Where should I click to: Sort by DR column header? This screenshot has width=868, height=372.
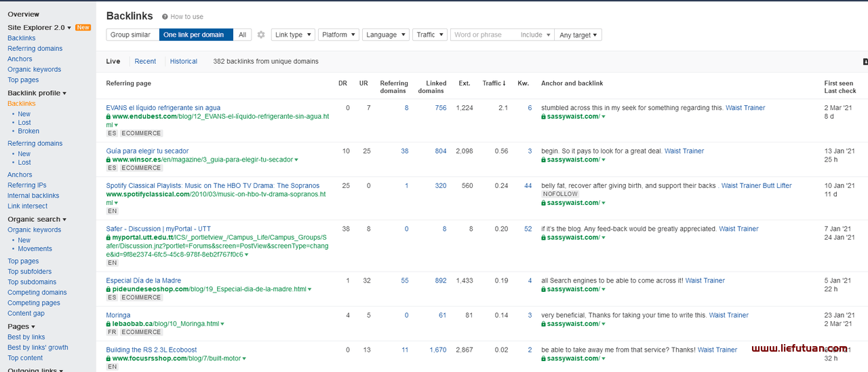click(x=342, y=83)
